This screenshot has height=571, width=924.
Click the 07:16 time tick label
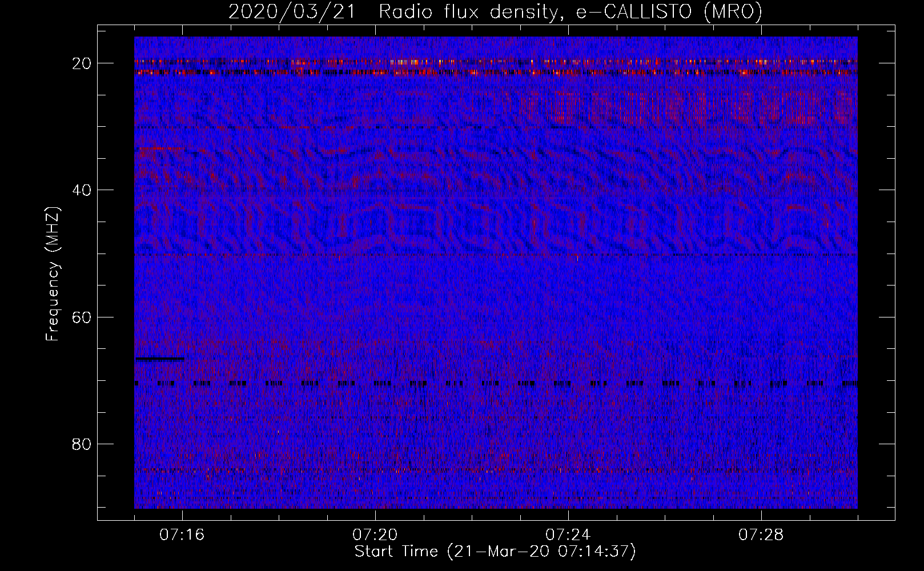(183, 535)
